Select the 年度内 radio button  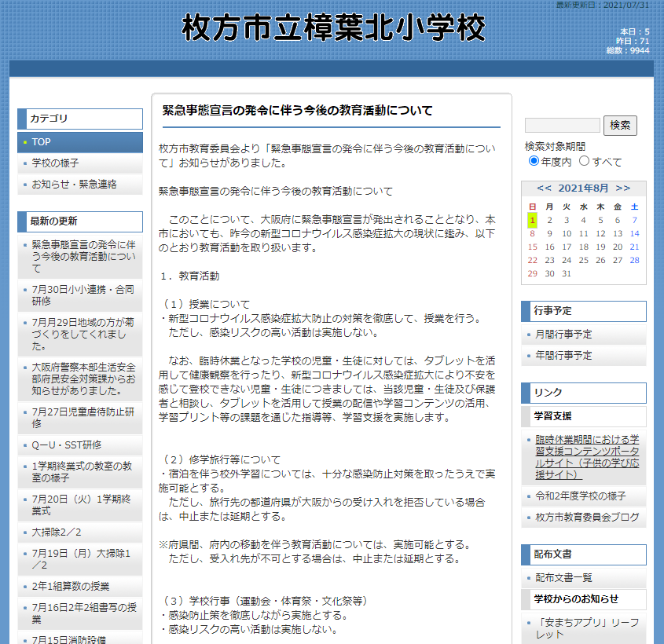click(534, 161)
